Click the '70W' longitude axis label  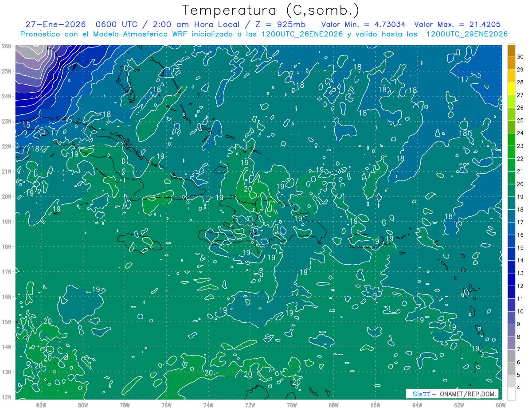point(292,406)
